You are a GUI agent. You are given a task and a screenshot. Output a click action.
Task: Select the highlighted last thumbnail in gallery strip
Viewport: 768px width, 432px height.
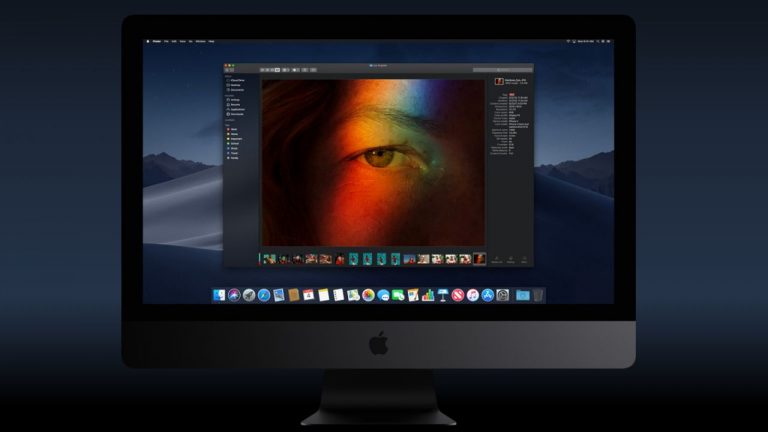pyautogui.click(x=480, y=259)
